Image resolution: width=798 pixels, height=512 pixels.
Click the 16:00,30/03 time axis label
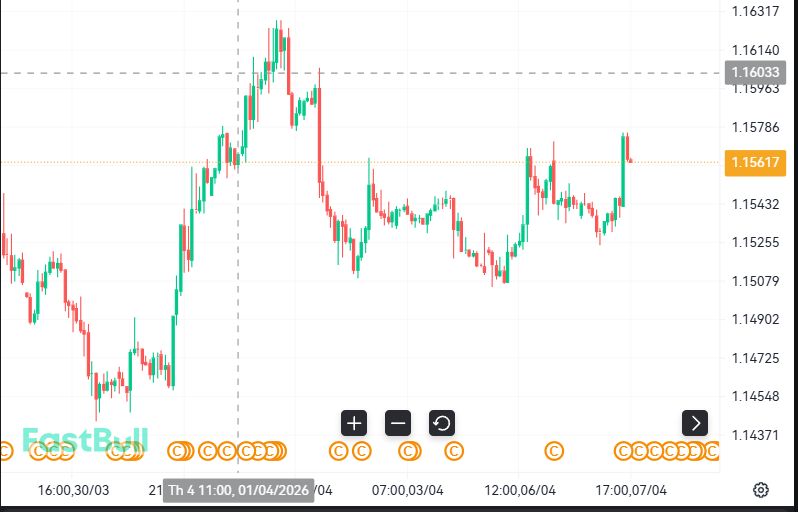[73, 490]
